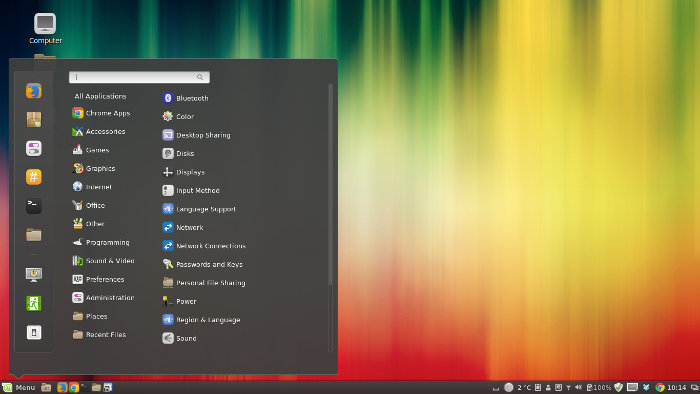Image resolution: width=700 pixels, height=394 pixels.
Task: Click the Quit power icon in menu sidebar
Action: point(33,332)
